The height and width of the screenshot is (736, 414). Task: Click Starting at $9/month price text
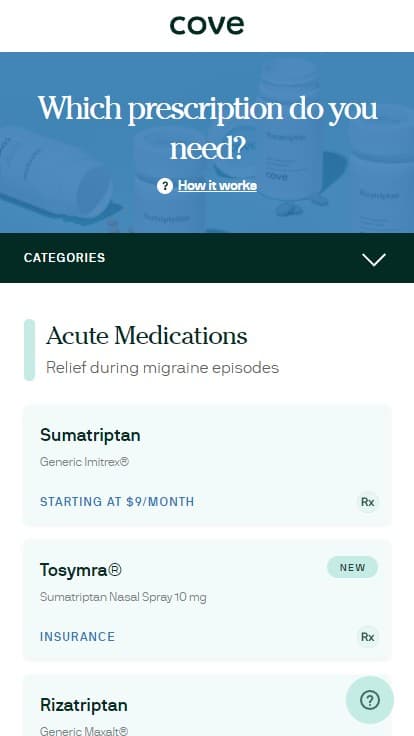click(117, 502)
